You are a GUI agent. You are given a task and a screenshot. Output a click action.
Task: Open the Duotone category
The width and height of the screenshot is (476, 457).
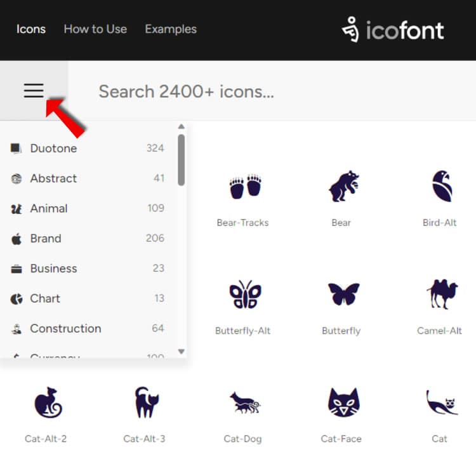[54, 149]
